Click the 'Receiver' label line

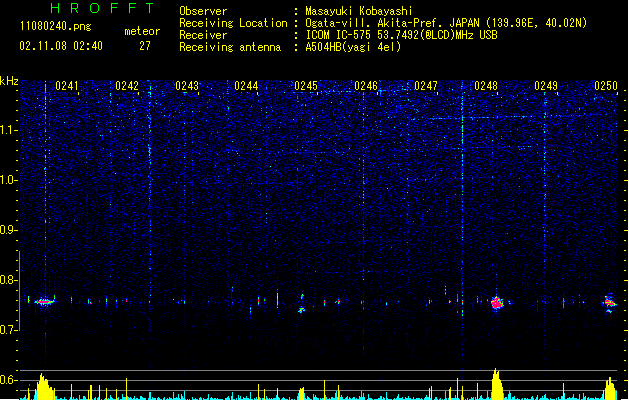click(x=203, y=35)
